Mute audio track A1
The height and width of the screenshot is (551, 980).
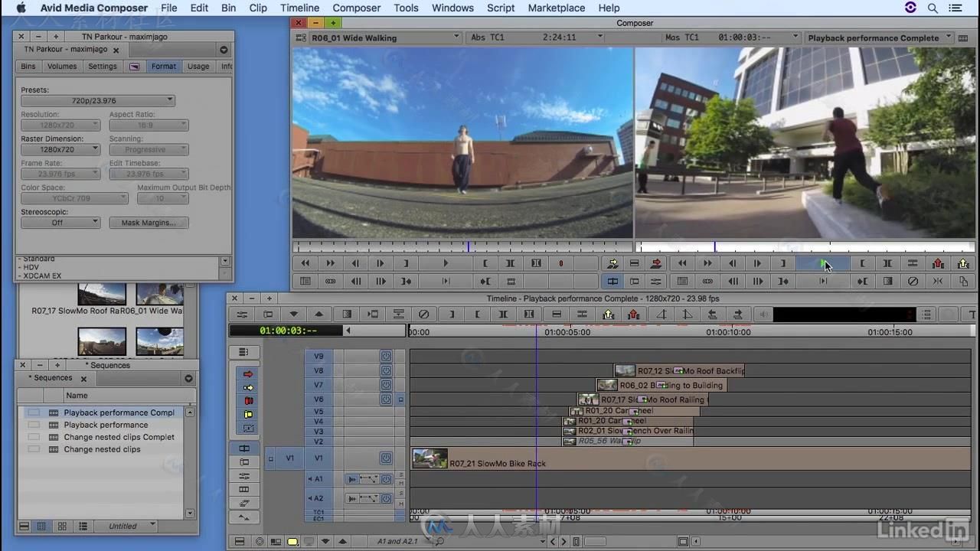click(400, 483)
